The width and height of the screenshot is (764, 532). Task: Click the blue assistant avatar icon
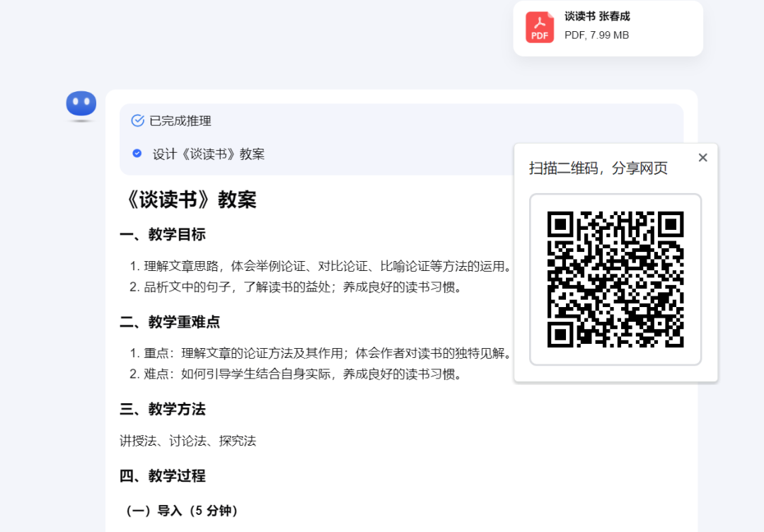(81, 104)
